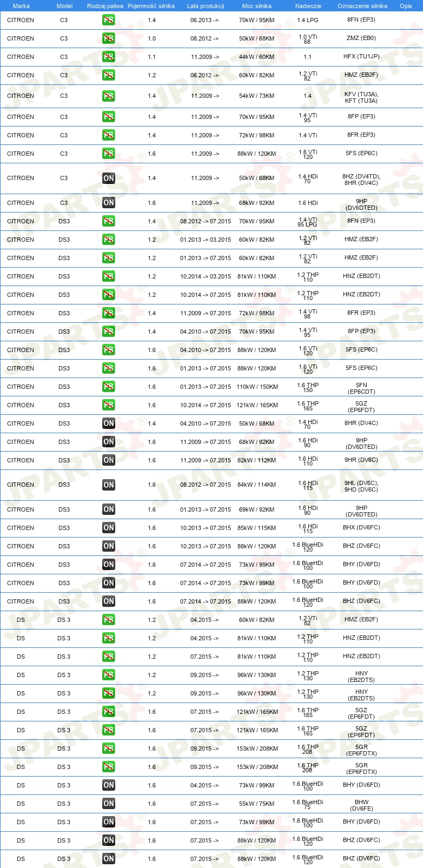Image resolution: width=423 pixels, height=868 pixels.
Task: Click diesel ON icon in the 10.2013 BHZ (DV6FC) row
Action: pyautogui.click(x=109, y=546)
